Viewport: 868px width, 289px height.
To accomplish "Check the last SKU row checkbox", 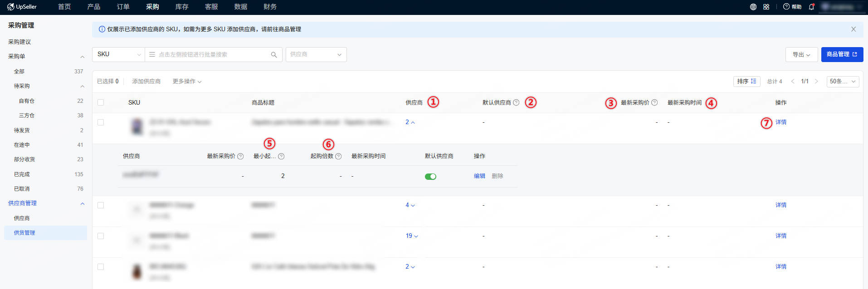I will (x=101, y=267).
